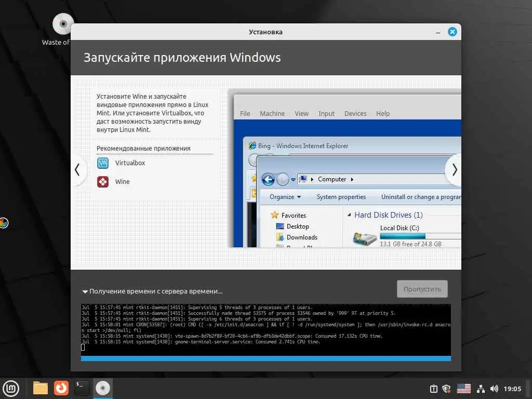
Task: Click the clock showing 19:05
Action: pos(512,389)
